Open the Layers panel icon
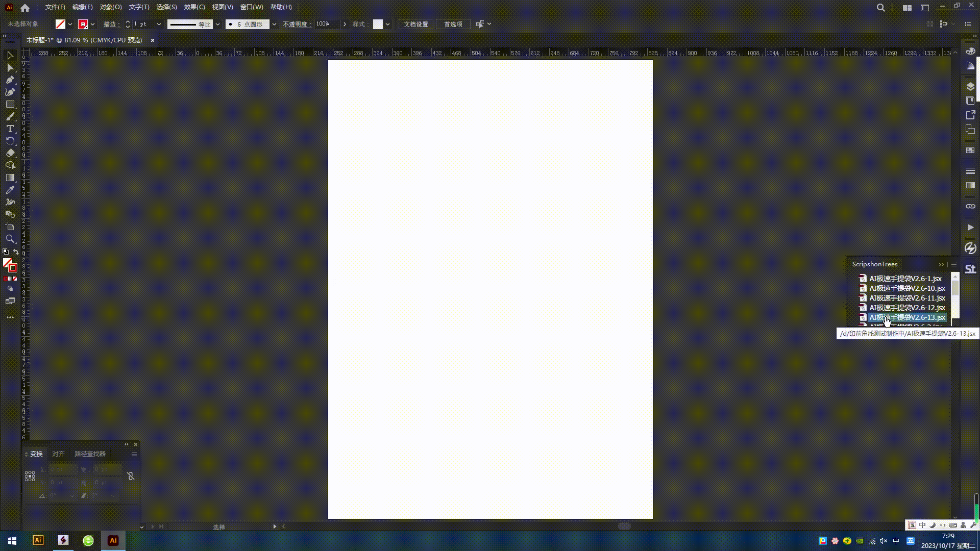The image size is (980, 551). click(x=970, y=86)
